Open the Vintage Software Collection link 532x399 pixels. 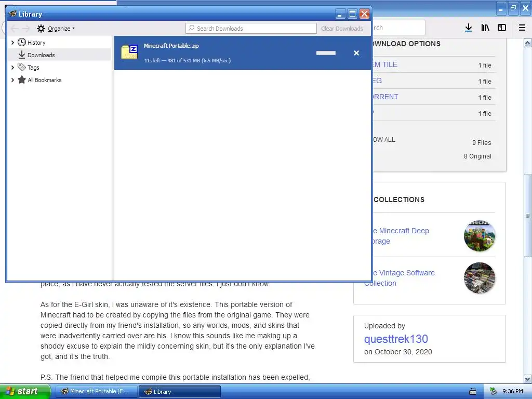click(400, 278)
